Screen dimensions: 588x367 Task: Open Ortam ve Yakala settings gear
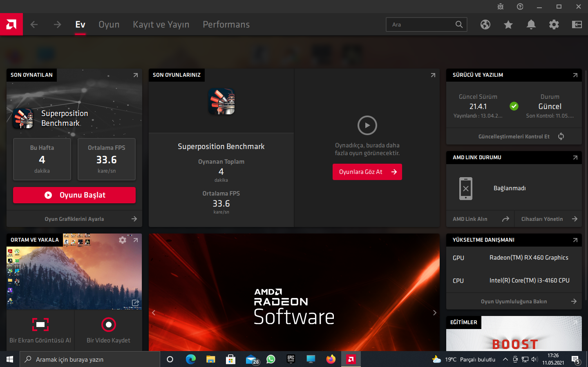[x=123, y=240]
